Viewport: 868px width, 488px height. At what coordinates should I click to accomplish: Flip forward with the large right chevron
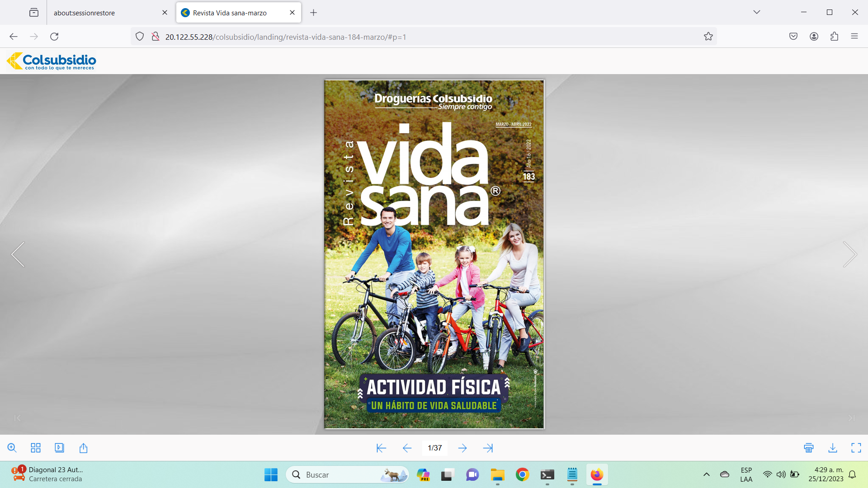pos(849,254)
